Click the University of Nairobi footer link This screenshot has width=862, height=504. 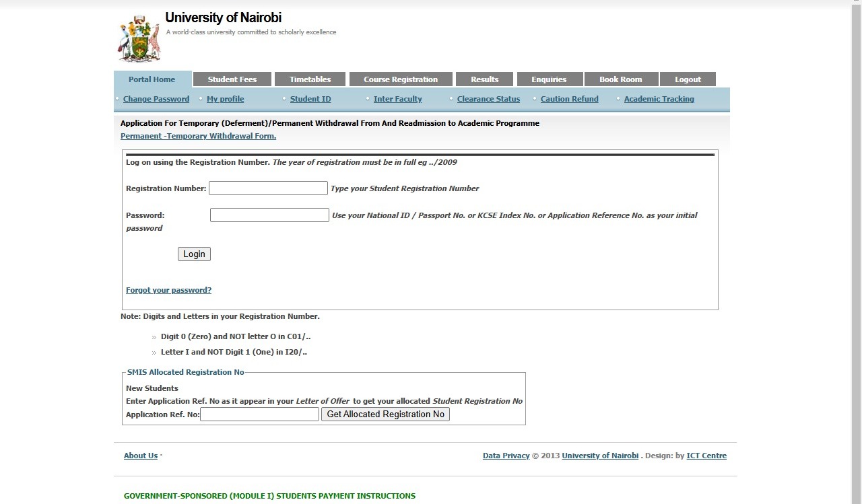pyautogui.click(x=600, y=456)
